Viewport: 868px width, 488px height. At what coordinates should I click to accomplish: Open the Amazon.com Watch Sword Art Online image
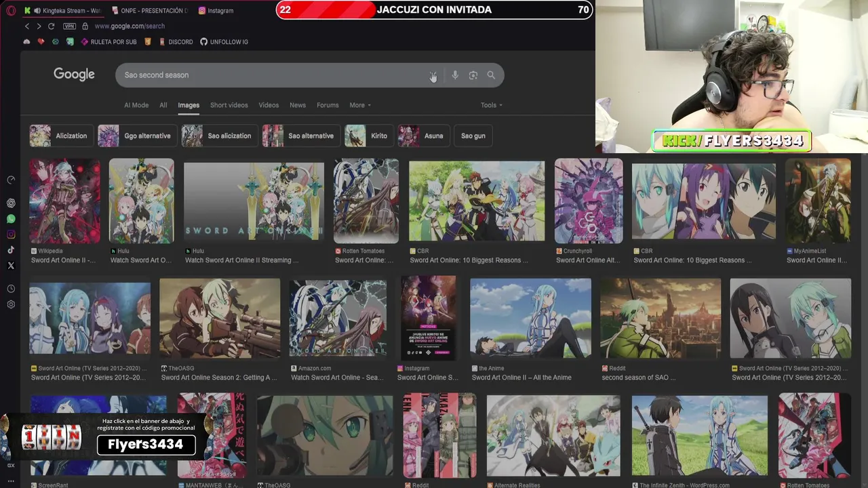pyautogui.click(x=338, y=318)
